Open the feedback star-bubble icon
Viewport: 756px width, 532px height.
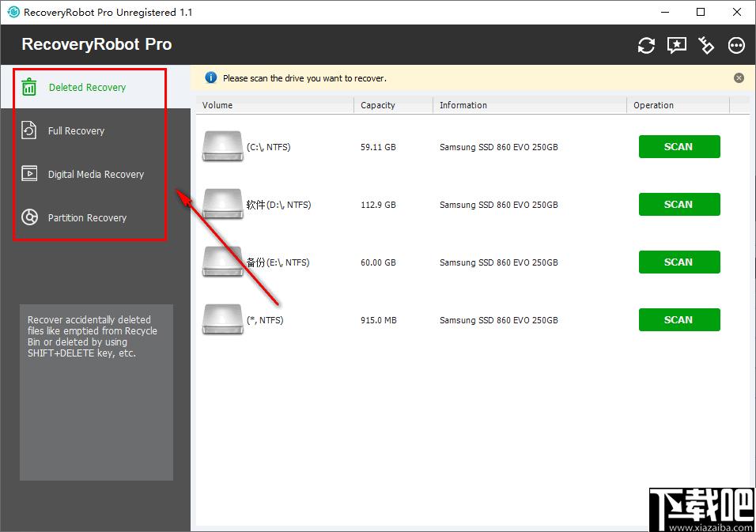point(676,45)
